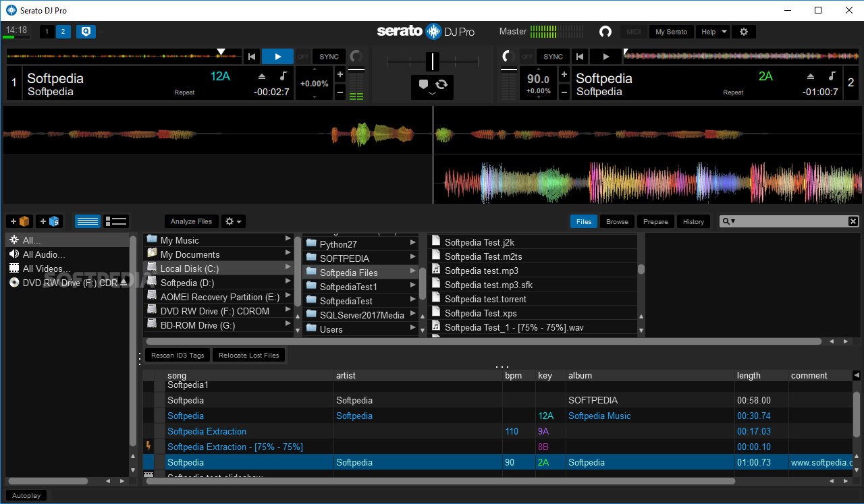Toggle Repeat on deck 1

click(x=184, y=92)
